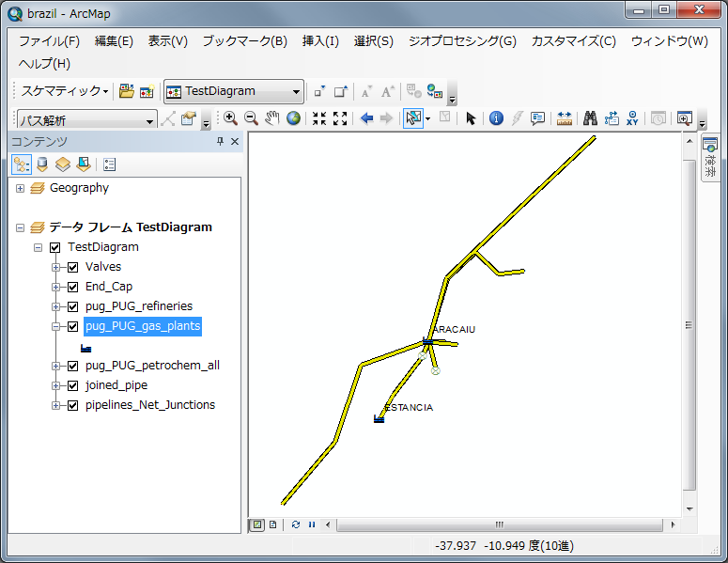The image size is (728, 563).
Task: Activate the Select Features tool
Action: click(412, 118)
